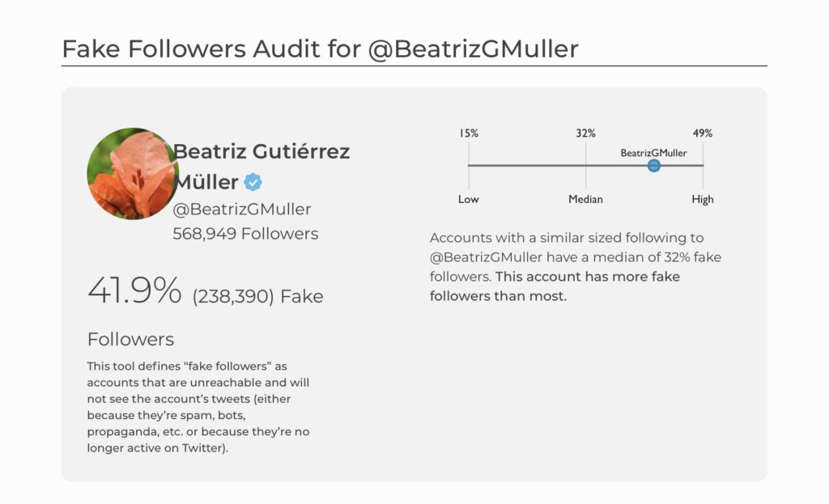Click the fake followers definition paragraph

198,407
